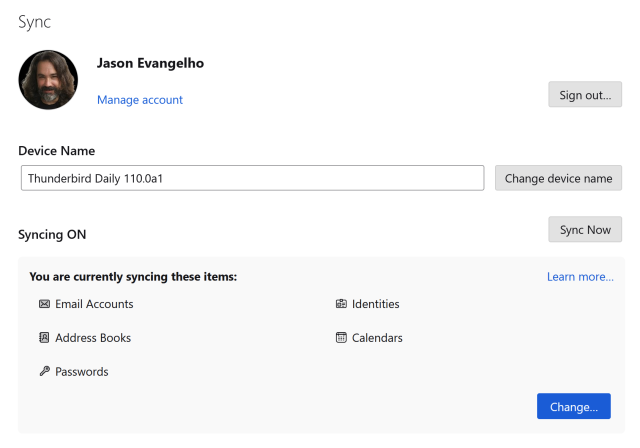Click the Syncing ON heading
The height and width of the screenshot is (448, 640).
(x=52, y=235)
